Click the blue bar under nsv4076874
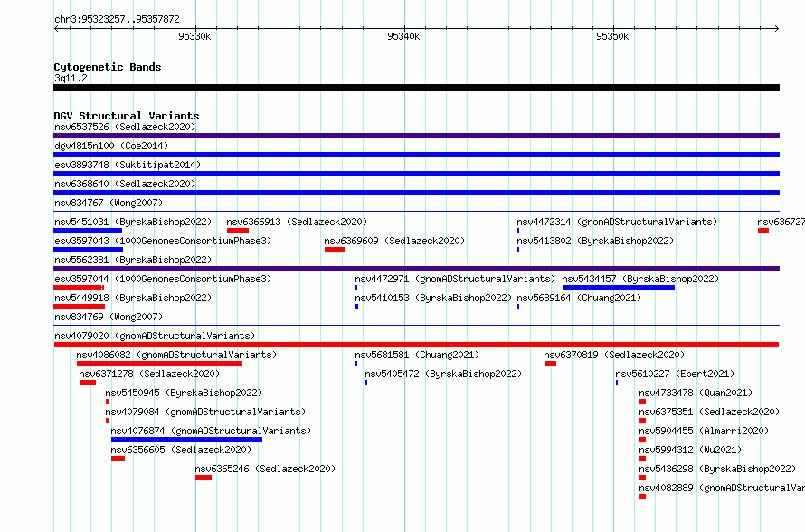This screenshot has height=532, width=805. 187,440
